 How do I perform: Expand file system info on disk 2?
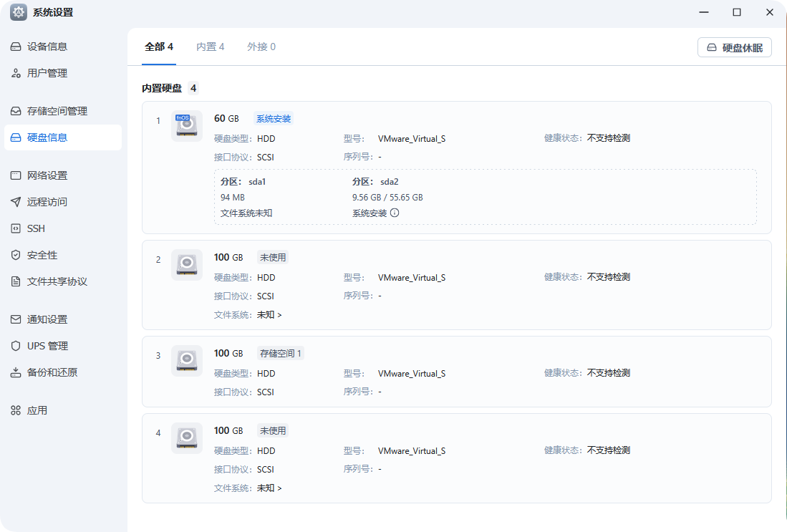(x=267, y=314)
